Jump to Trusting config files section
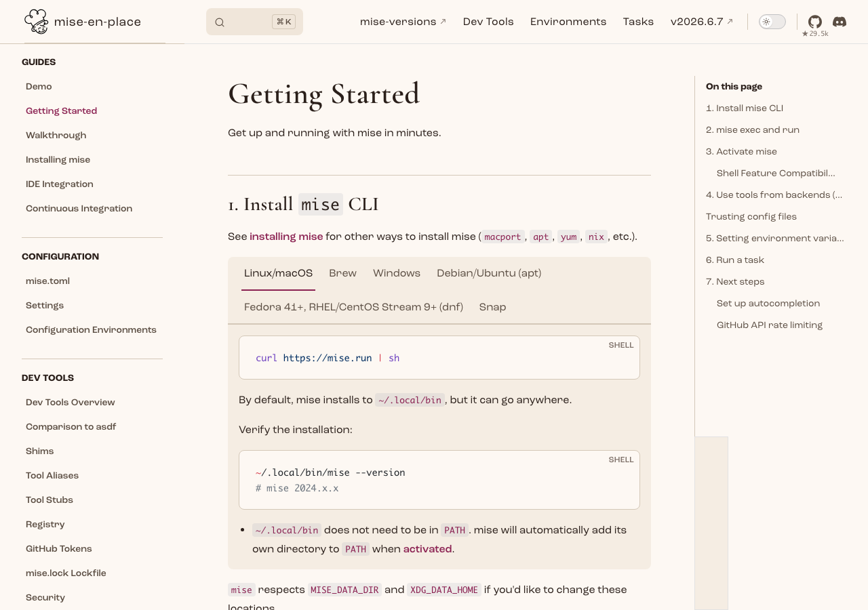This screenshot has height=610, width=868. pos(751,217)
